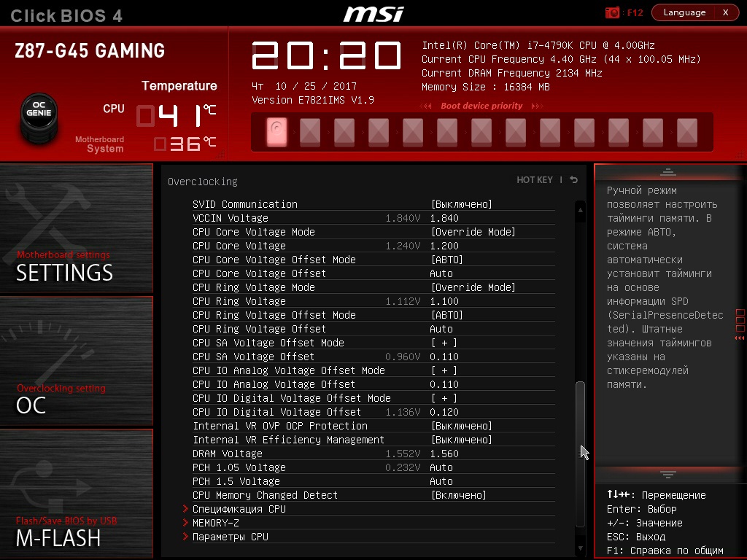Change CPU Ring Voltage Offset Mode [АВТО]

click(x=447, y=315)
